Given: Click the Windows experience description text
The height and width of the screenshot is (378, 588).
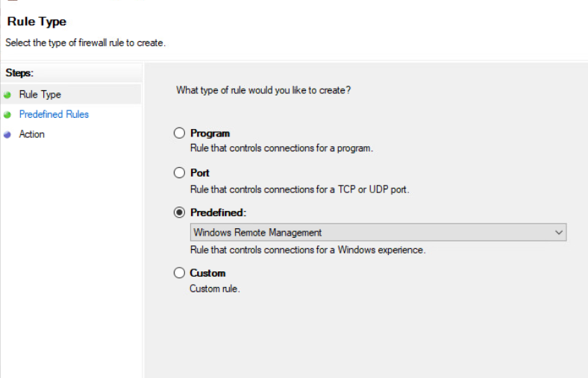Looking at the screenshot, I should [x=307, y=250].
